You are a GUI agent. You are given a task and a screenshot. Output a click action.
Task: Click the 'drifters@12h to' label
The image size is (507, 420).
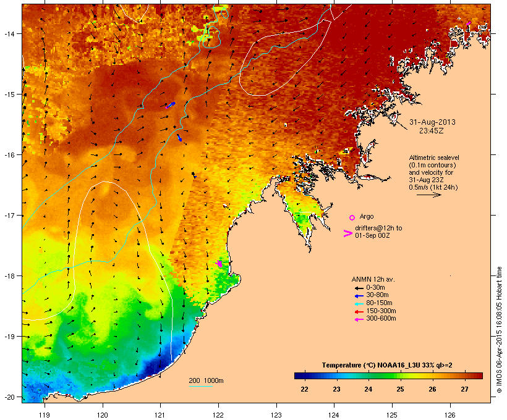tap(378, 228)
